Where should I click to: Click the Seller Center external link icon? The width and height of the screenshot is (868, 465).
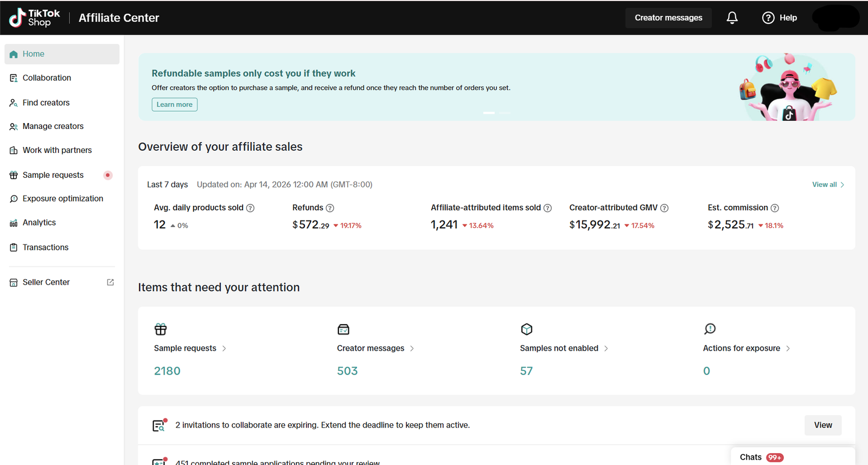click(110, 282)
